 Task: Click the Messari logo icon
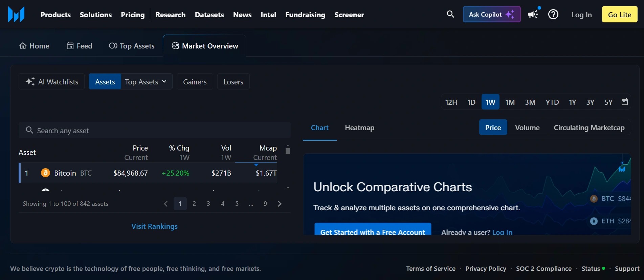tap(16, 15)
